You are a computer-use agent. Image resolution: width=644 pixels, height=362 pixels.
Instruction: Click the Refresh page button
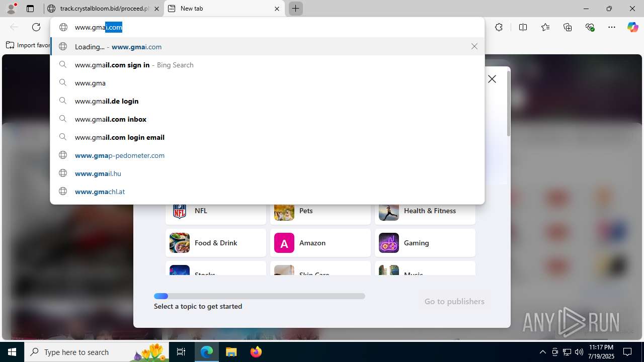pos(36,27)
